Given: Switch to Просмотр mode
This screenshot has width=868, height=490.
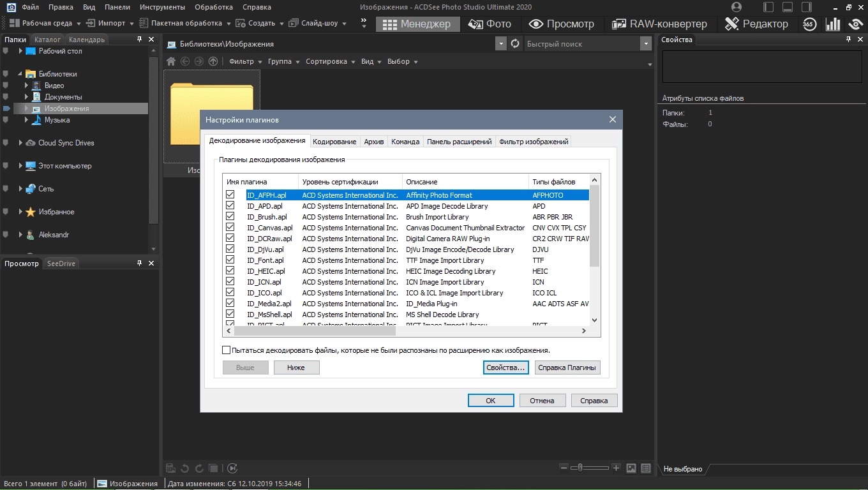Looking at the screenshot, I should point(562,24).
